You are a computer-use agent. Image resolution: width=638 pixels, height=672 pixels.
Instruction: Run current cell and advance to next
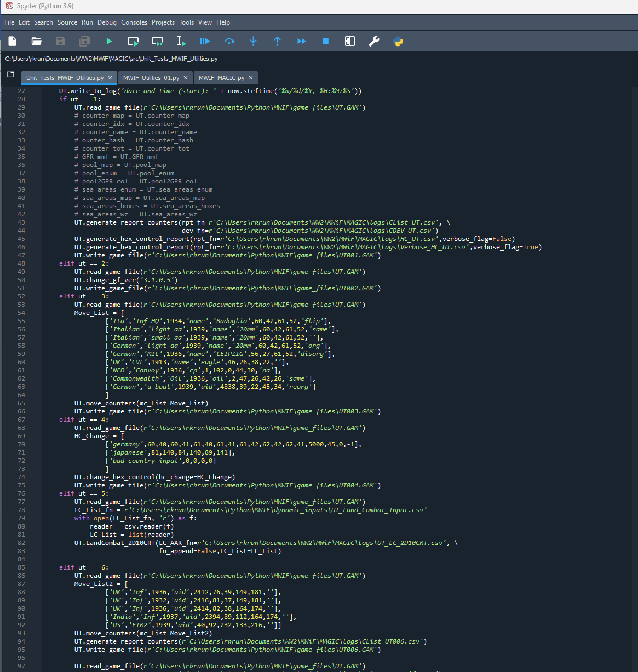(157, 41)
